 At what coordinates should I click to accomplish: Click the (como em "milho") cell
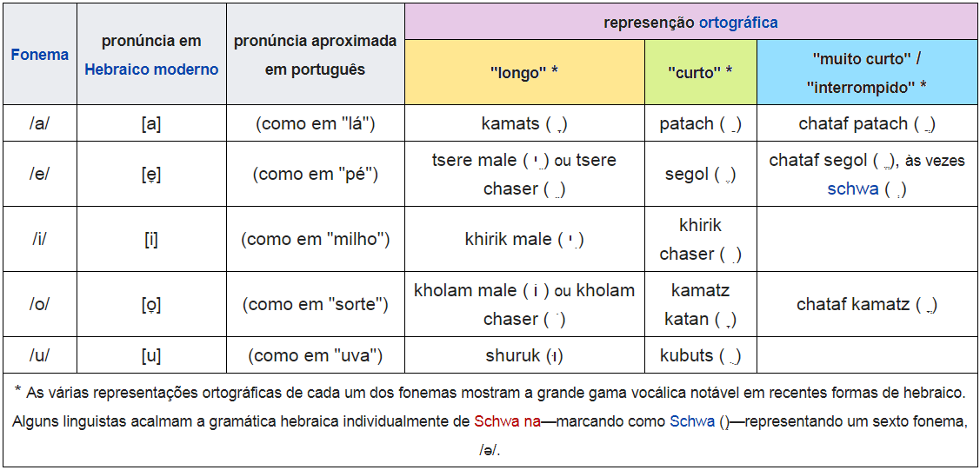click(x=316, y=239)
